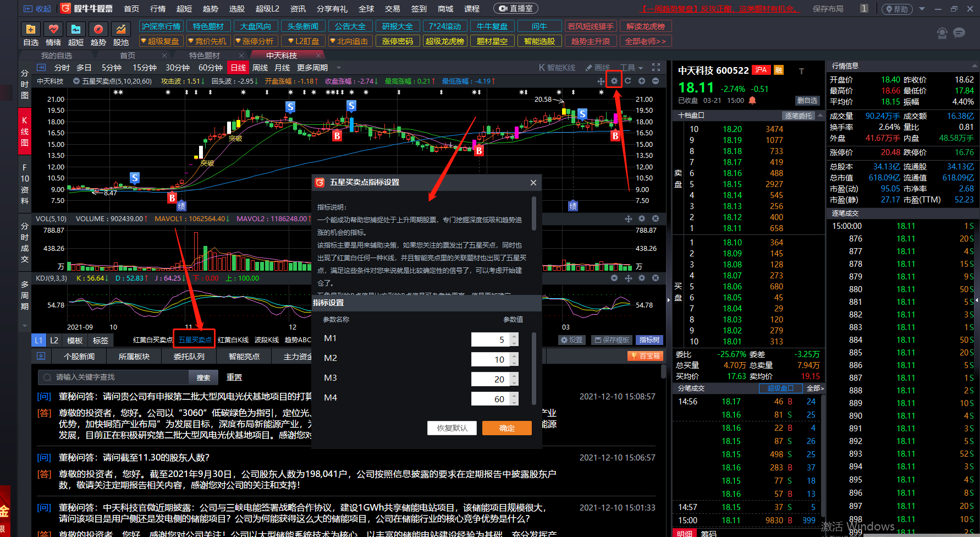Open the 资讯 menu
980x537 pixels.
[298, 8]
